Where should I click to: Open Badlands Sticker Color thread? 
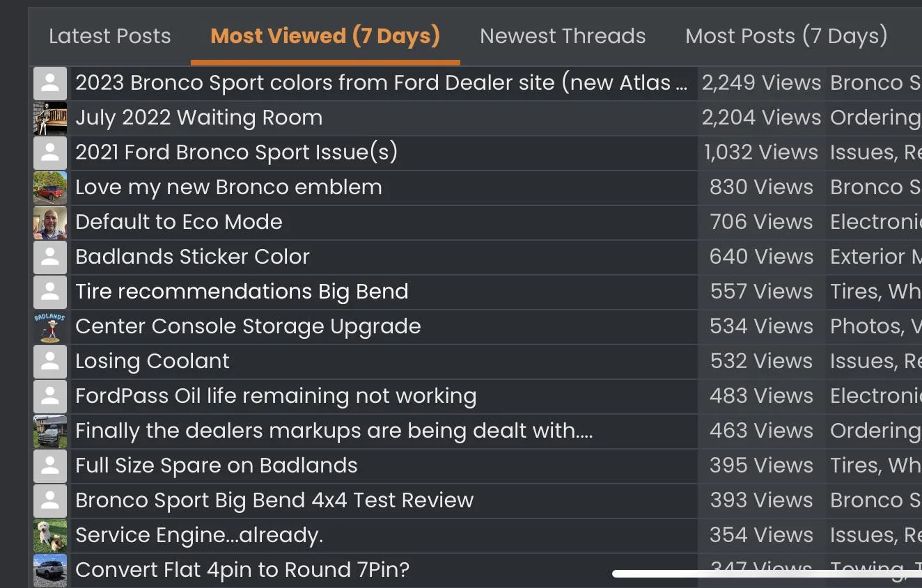pyautogui.click(x=192, y=257)
